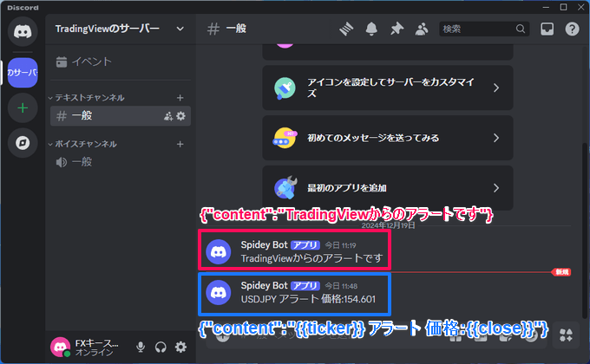Open the help question mark icon
Image resolution: width=590 pixels, height=364 pixels.
[x=572, y=29]
